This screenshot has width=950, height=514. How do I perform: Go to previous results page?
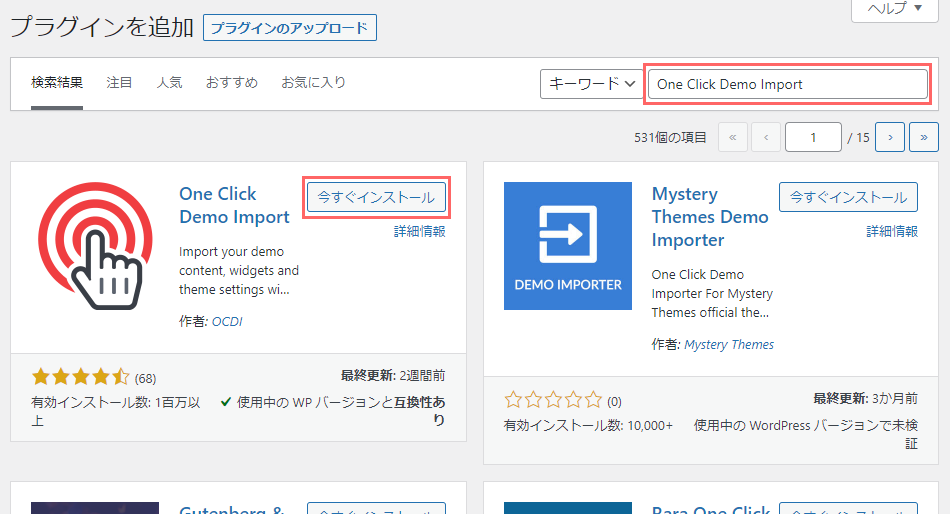766,137
